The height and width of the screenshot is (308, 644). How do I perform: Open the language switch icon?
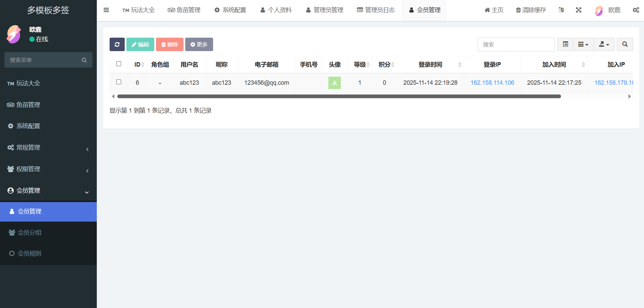pos(561,10)
